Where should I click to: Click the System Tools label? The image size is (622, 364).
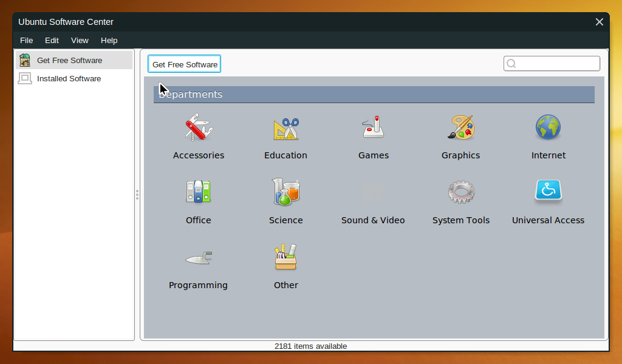[x=461, y=220]
